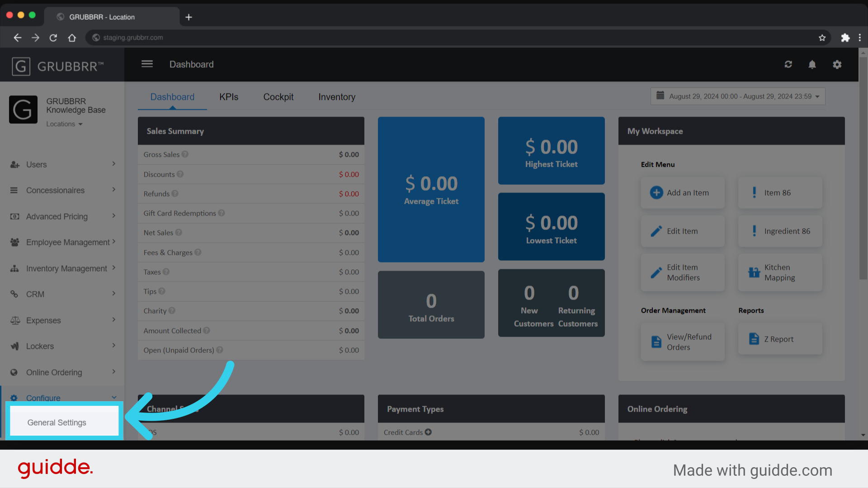Click the Fees & Charges help icon

[198, 252]
